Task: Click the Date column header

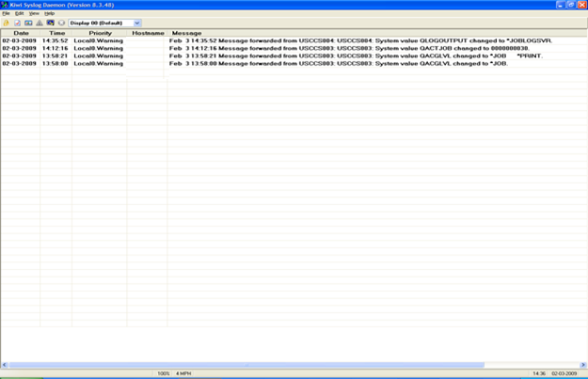Action: 21,33
